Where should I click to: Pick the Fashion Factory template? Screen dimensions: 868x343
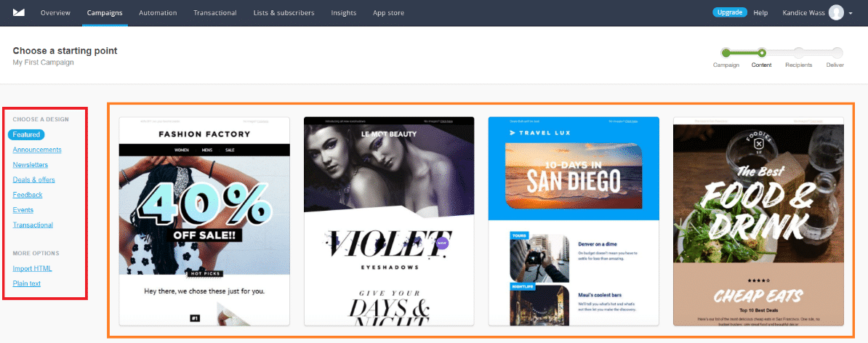click(204, 222)
